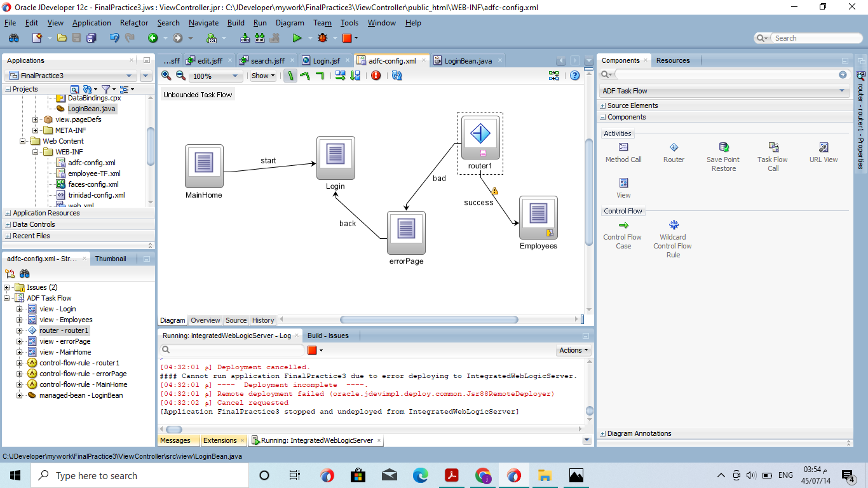This screenshot has width=868, height=488.
Task: Toggle straight line connector style
Action: [x=290, y=76]
